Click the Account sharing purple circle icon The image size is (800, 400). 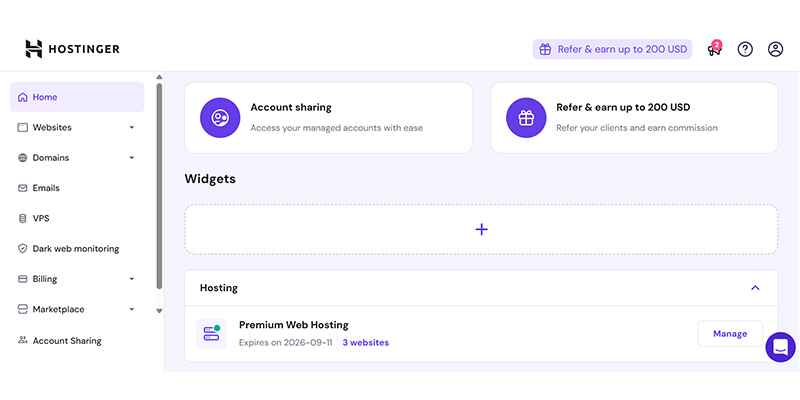coord(220,118)
